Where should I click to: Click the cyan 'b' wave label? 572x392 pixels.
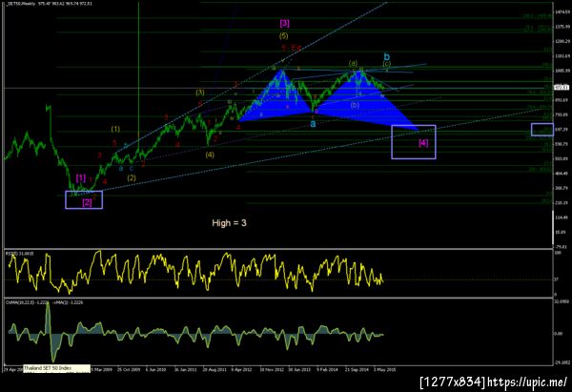387,56
